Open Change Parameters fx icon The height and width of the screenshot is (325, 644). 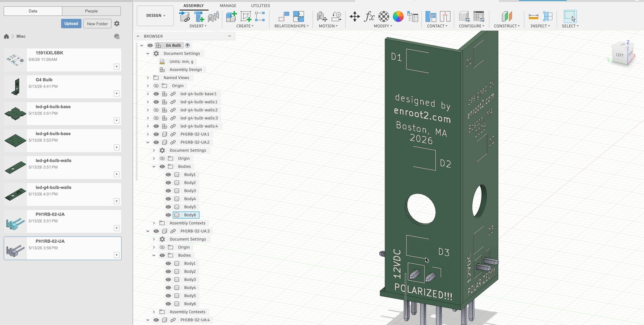[x=369, y=17]
